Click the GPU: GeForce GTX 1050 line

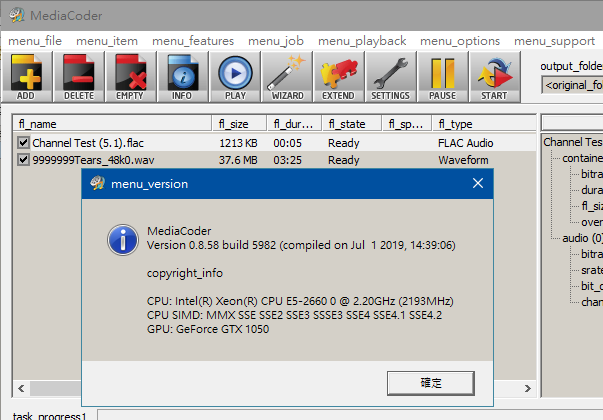[208, 329]
